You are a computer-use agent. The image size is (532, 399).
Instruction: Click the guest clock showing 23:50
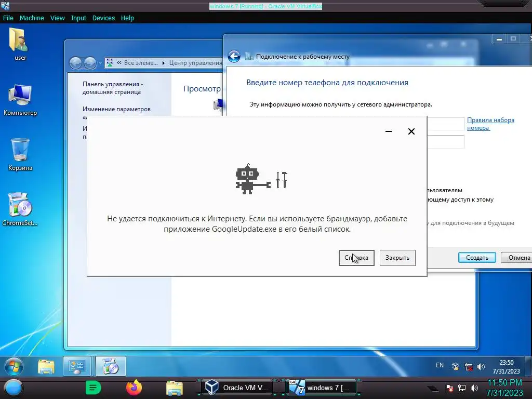click(x=506, y=367)
